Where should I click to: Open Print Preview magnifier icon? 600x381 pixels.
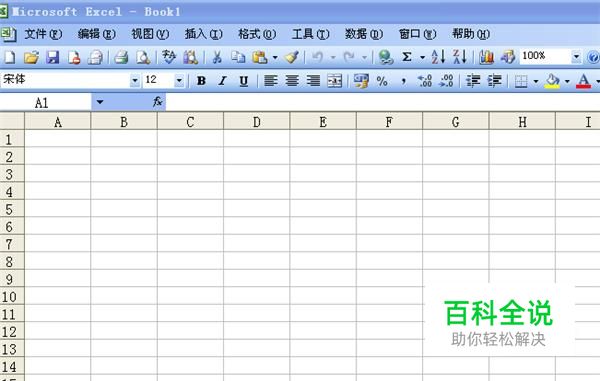(143, 57)
